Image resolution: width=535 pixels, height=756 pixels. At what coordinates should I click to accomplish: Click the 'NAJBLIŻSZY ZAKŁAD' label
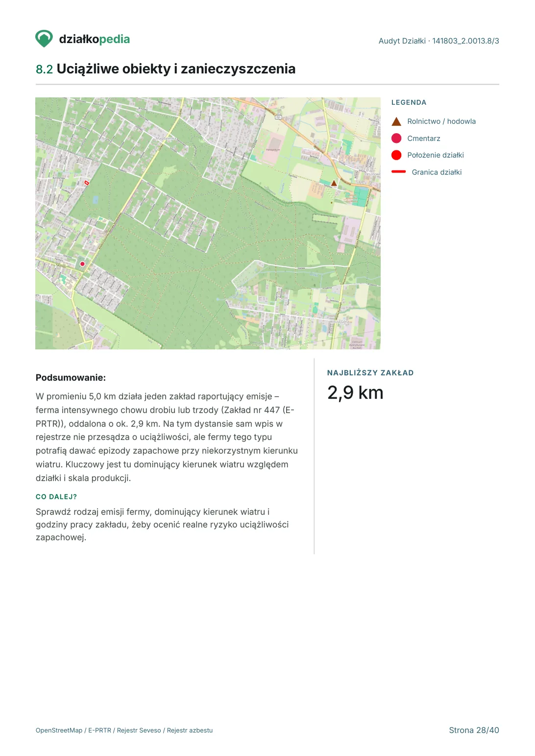point(370,373)
